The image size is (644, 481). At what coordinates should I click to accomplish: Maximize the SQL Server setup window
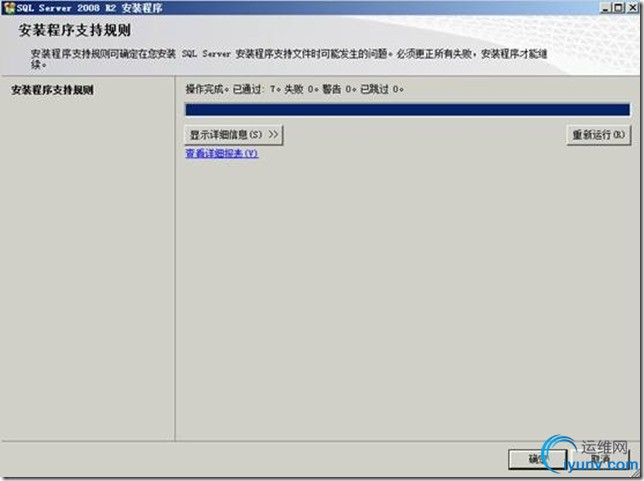click(x=618, y=7)
